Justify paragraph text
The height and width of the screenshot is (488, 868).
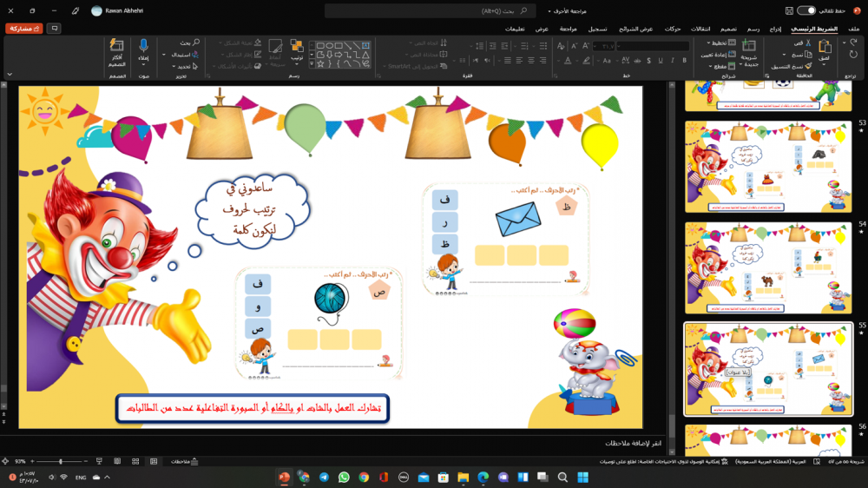[508, 61]
